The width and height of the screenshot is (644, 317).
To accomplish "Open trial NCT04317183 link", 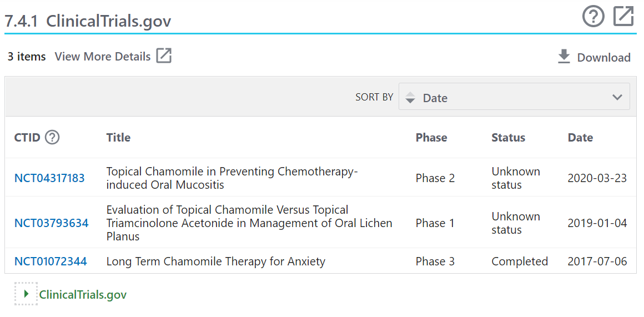I will pos(49,178).
